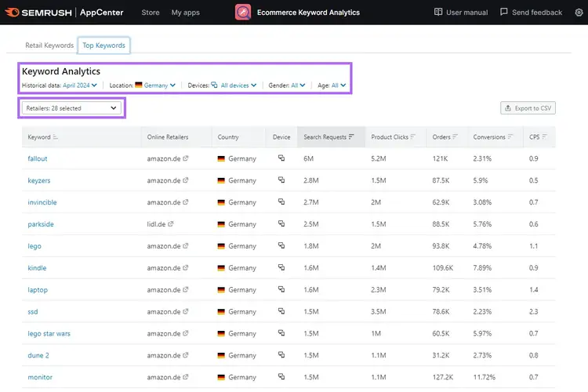
Task: Sort by Orders sort icon
Action: (455, 137)
